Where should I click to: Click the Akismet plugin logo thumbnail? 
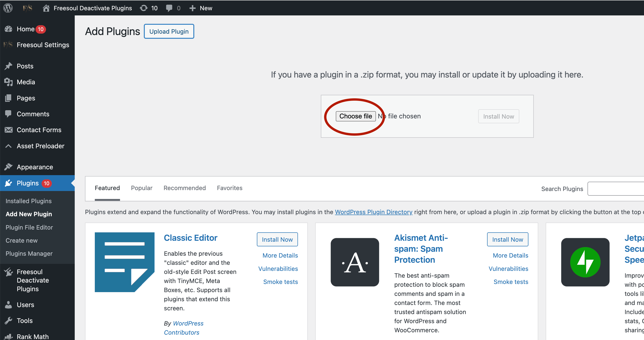[355, 262]
